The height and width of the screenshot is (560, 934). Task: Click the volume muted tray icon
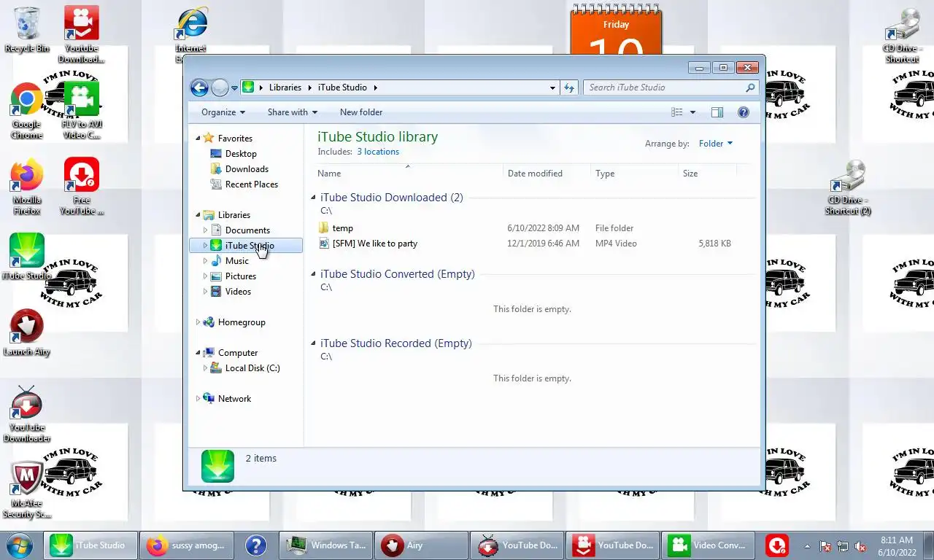coord(860,546)
